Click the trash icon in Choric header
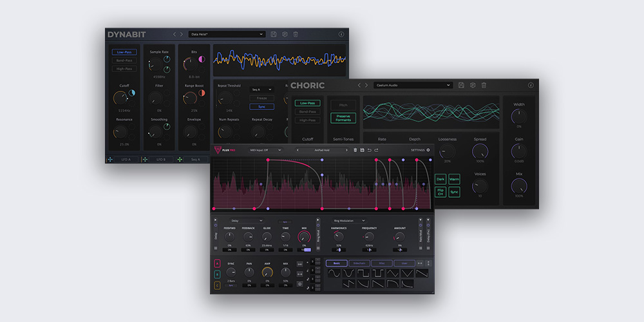The height and width of the screenshot is (322, 644). click(484, 85)
